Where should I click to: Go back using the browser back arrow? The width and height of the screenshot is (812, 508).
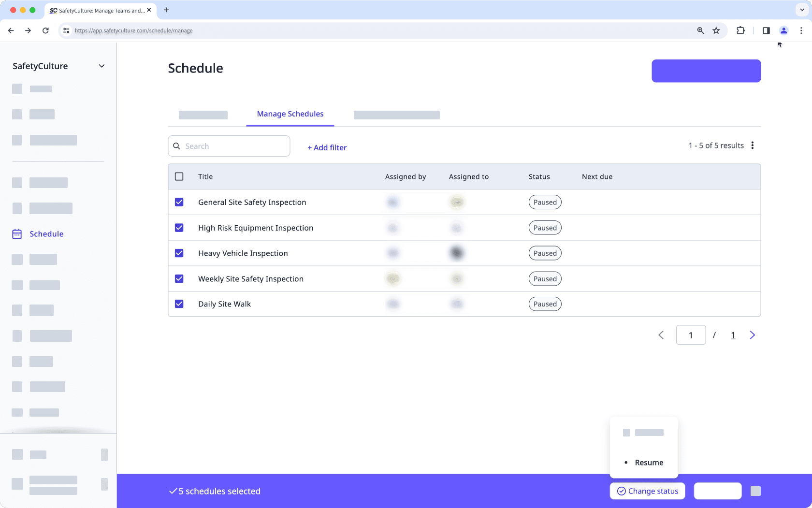click(11, 30)
